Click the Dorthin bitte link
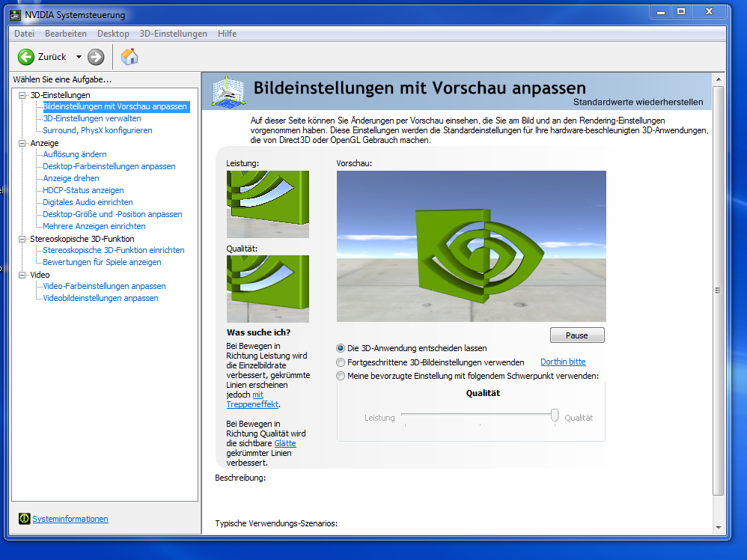Image resolution: width=747 pixels, height=560 pixels. pos(563,362)
